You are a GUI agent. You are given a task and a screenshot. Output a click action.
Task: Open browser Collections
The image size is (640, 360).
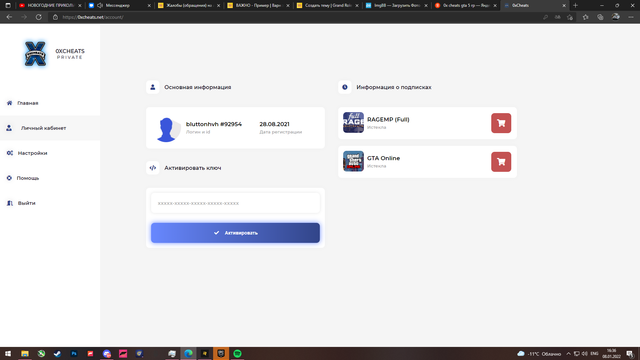point(600,17)
